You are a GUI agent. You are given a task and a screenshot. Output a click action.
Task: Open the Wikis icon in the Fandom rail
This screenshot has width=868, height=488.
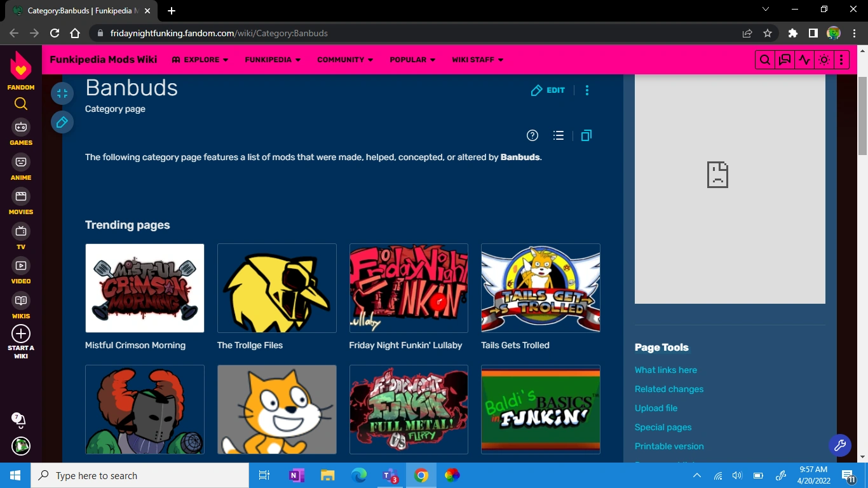pos(20,300)
